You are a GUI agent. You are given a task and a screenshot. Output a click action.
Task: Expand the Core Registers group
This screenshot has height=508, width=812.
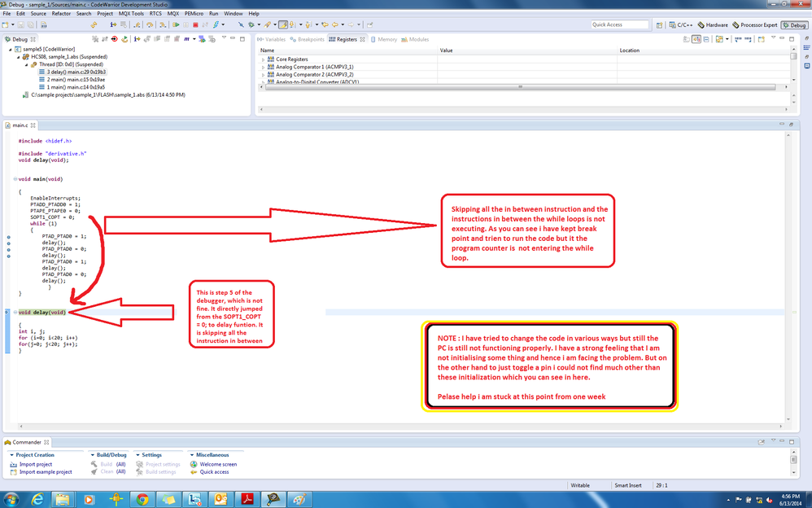tap(263, 59)
